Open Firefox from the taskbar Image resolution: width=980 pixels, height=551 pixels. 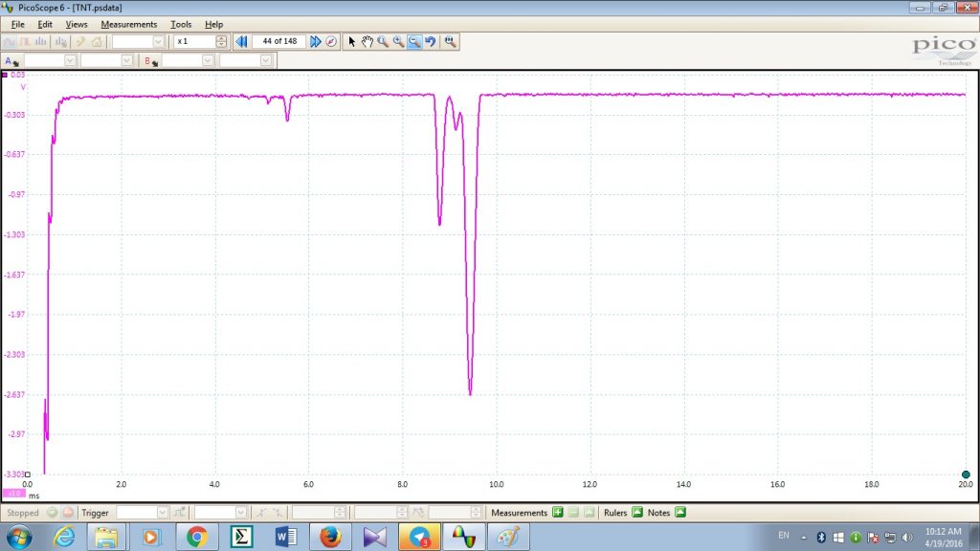(330, 537)
